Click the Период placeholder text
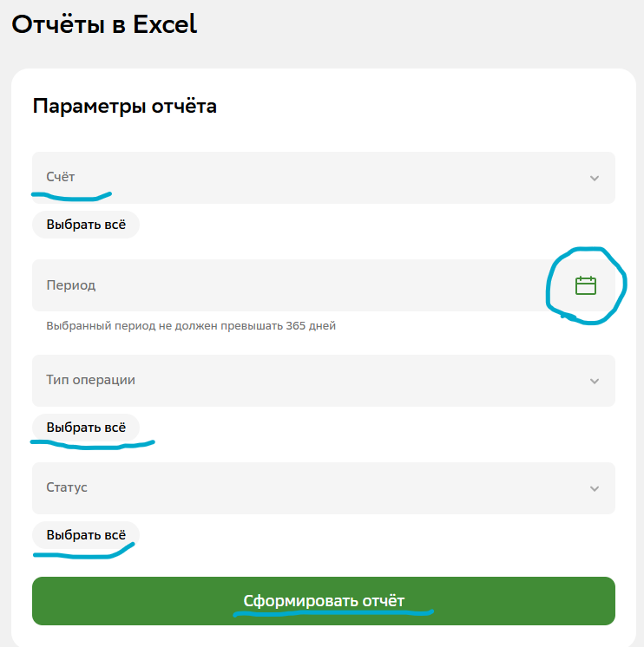This screenshot has height=647, width=644. 70,284
